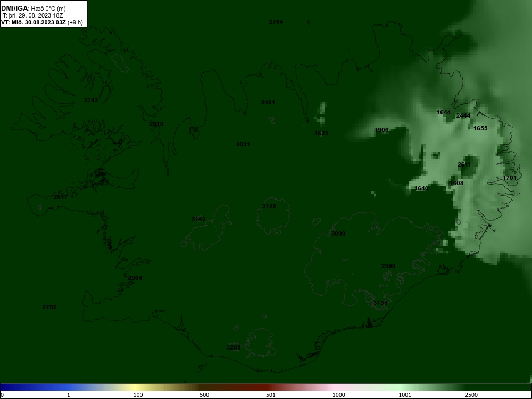Click the color scale label 1001
Screen dimensions: 532x399
pos(405,395)
